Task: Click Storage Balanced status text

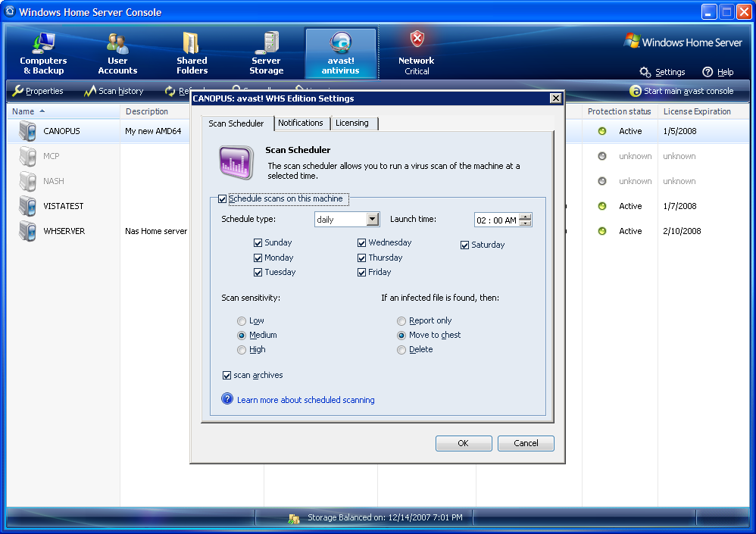Action: coord(386,517)
